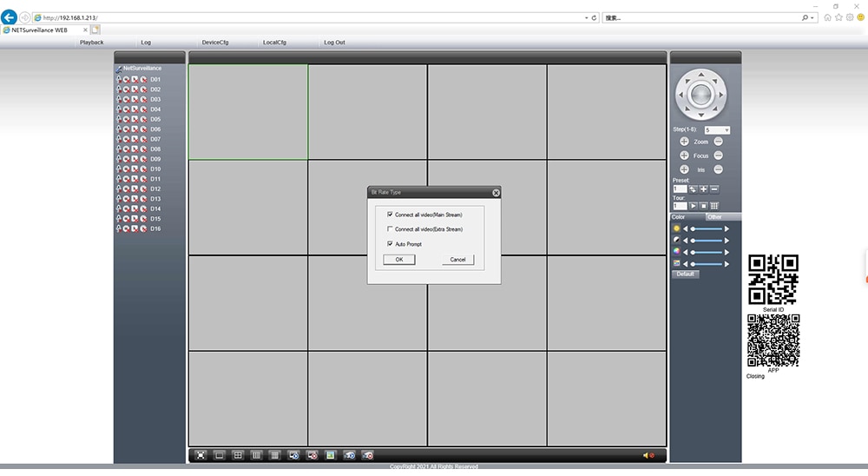The height and width of the screenshot is (476, 868).
Task: Click the NetSurveillance device icon in sidebar
Action: (118, 69)
